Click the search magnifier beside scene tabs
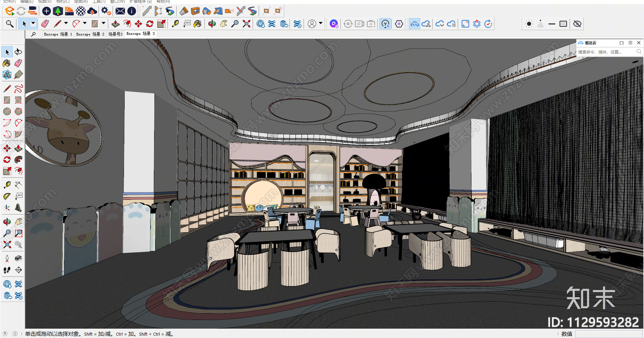This screenshot has width=644, height=338. click(33, 34)
